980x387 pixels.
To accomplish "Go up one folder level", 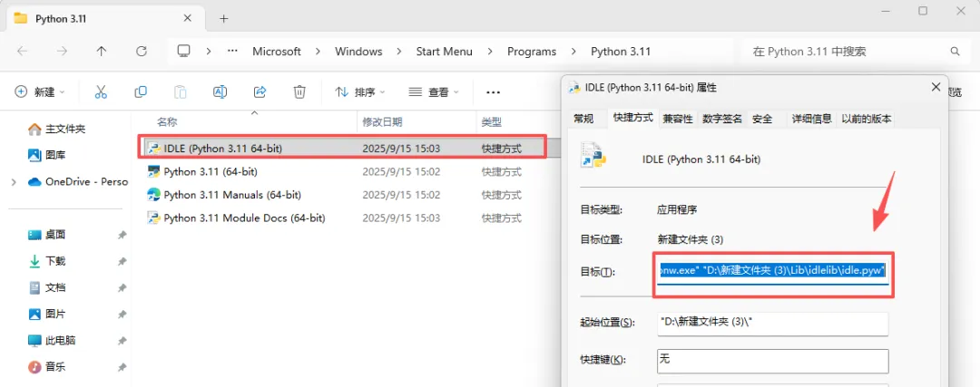I will [x=102, y=51].
